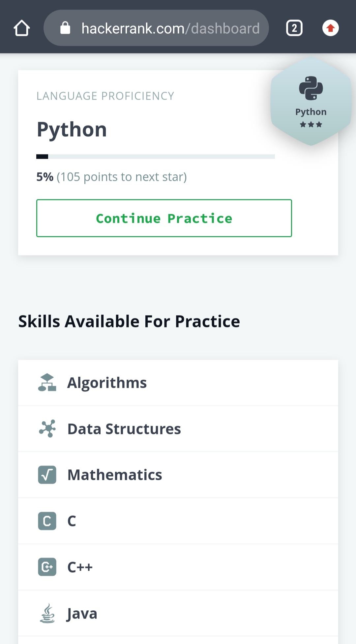This screenshot has height=644, width=356.
Task: Select the Mathematics skill label
Action: (x=115, y=475)
